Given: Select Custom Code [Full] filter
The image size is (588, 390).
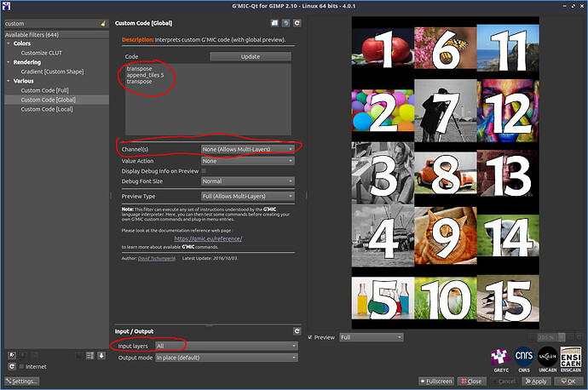Looking at the screenshot, I should tap(44, 90).
